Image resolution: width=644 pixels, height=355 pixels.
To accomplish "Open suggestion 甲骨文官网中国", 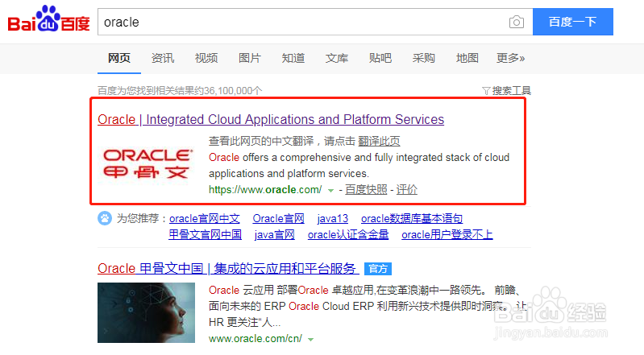I will coord(205,235).
